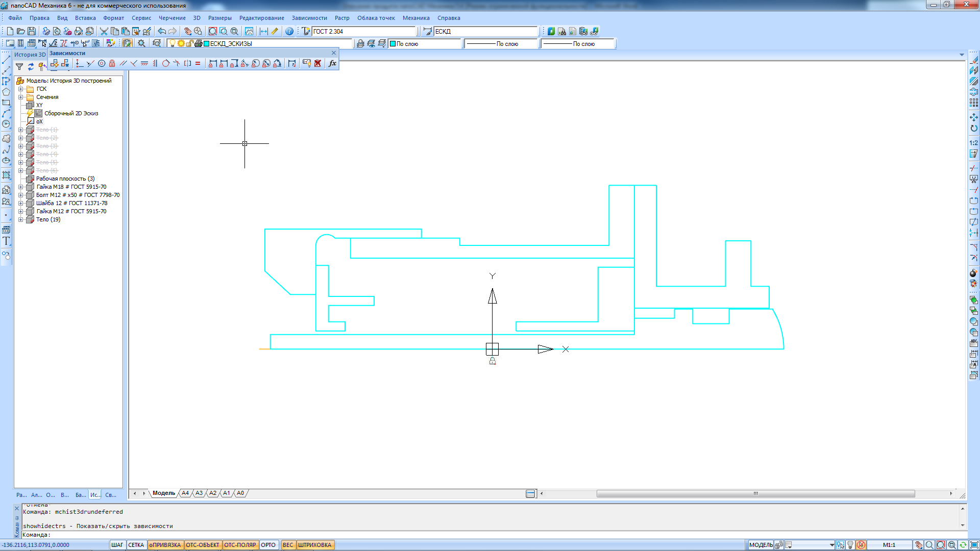This screenshot has width=980, height=551.
Task: Toggle ОТС-ОБЪЕКТ object tracking
Action: coord(203,545)
